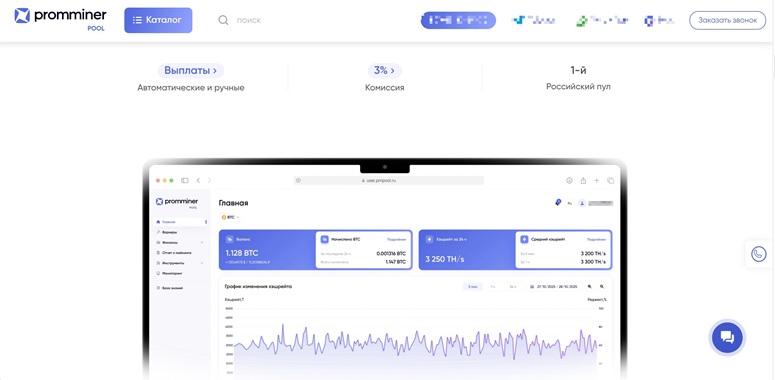Image resolution: width=775 pixels, height=380 pixels.
Task: Click the 1.147 BTC value
Action: (396, 262)
